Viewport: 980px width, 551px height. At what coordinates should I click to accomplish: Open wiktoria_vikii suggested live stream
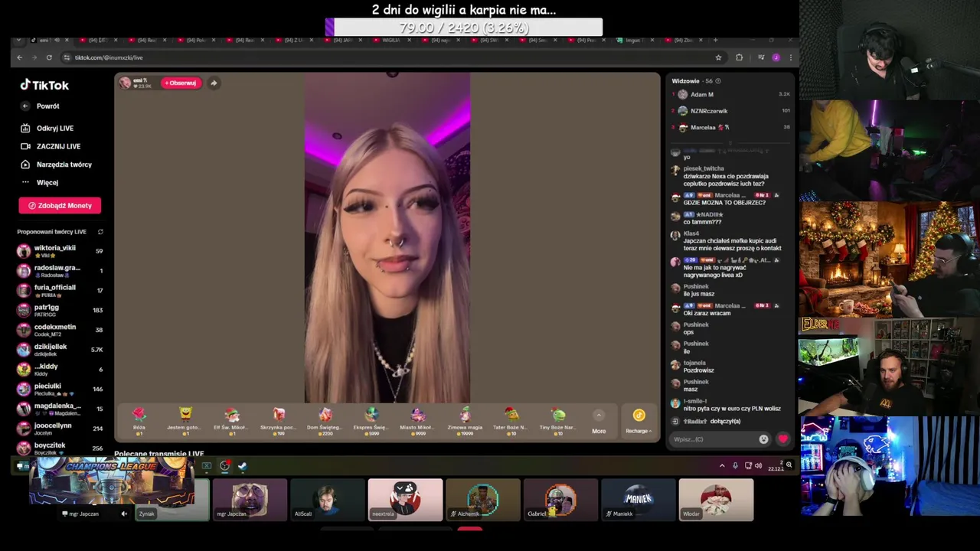[x=60, y=251]
